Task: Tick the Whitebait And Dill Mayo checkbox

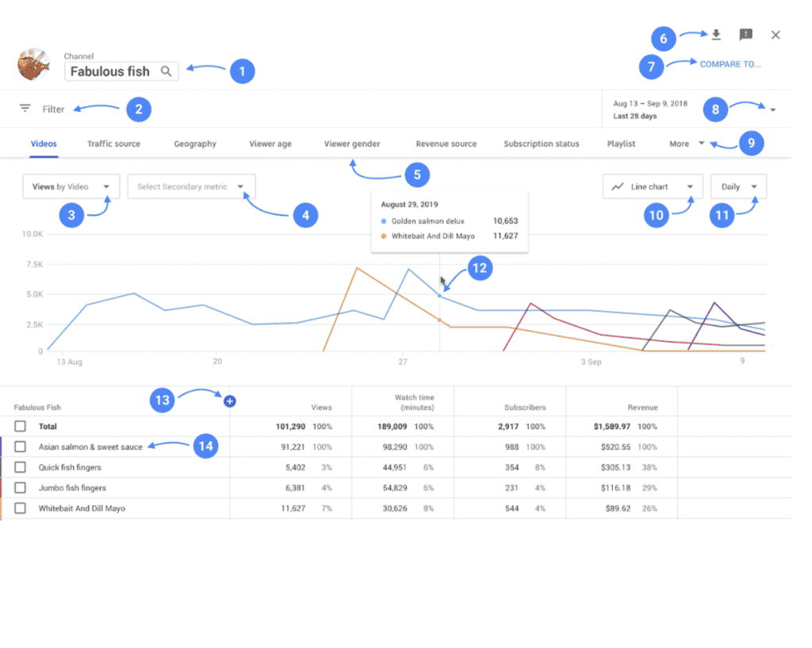Action: [x=20, y=508]
